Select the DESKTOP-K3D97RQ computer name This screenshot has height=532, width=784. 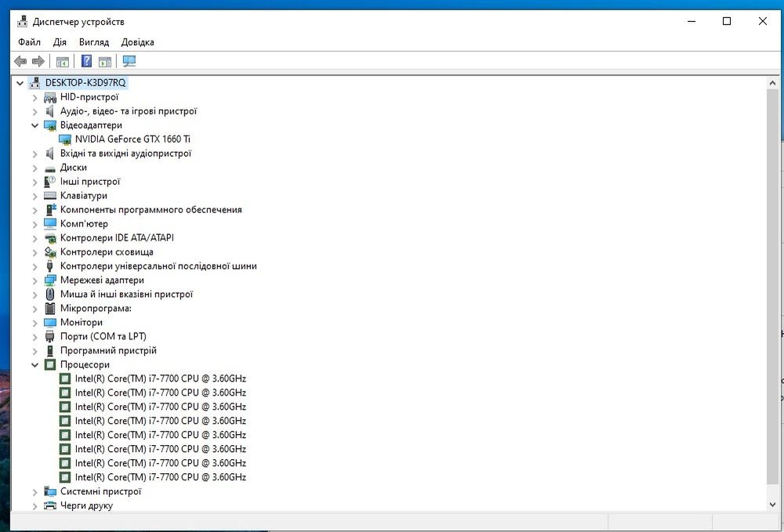(85, 83)
